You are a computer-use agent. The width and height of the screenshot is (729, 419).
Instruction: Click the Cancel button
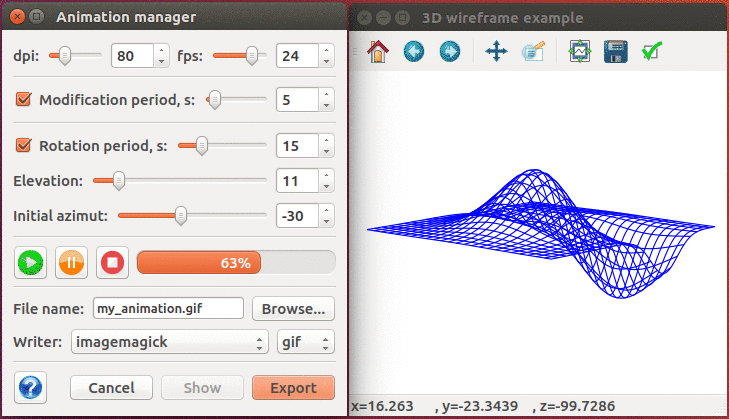point(111,388)
